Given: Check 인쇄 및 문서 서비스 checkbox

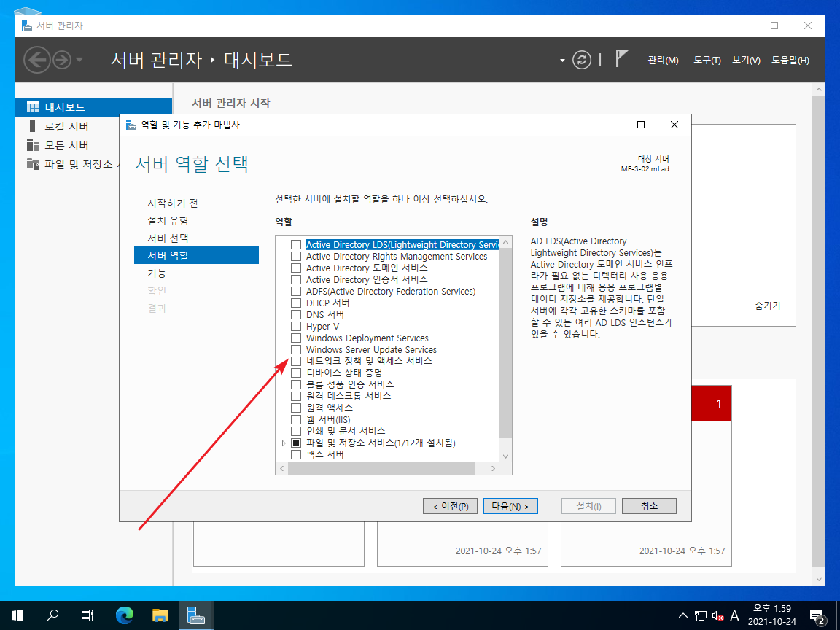Looking at the screenshot, I should tap(296, 431).
